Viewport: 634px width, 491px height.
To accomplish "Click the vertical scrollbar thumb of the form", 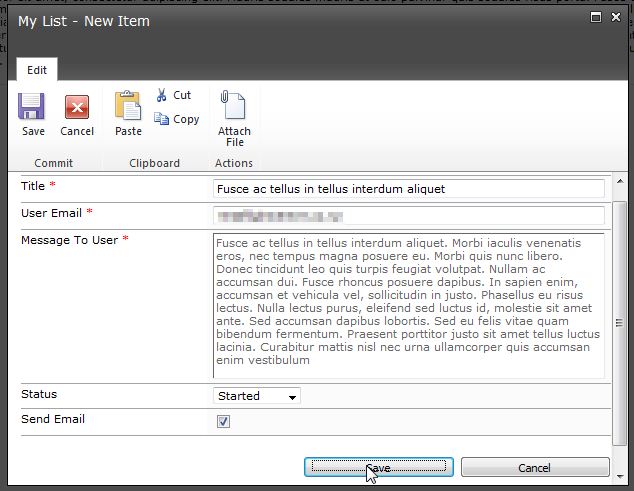I will (x=619, y=323).
